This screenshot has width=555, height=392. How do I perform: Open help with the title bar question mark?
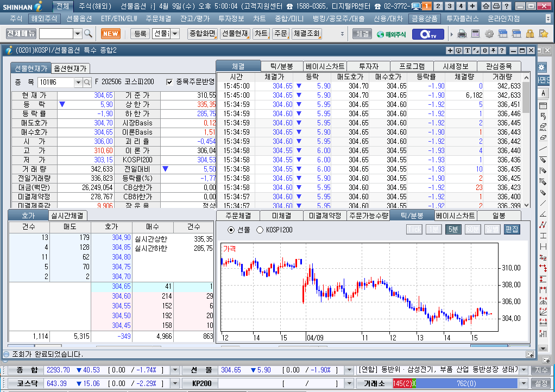point(507,6)
